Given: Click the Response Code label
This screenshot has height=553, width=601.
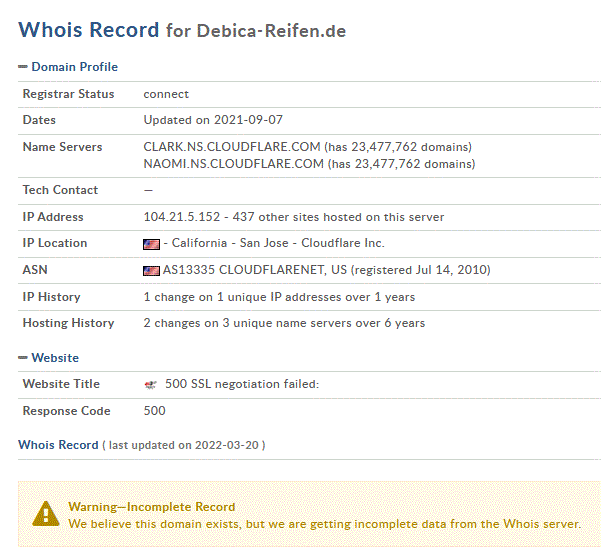Looking at the screenshot, I should pos(66,411).
